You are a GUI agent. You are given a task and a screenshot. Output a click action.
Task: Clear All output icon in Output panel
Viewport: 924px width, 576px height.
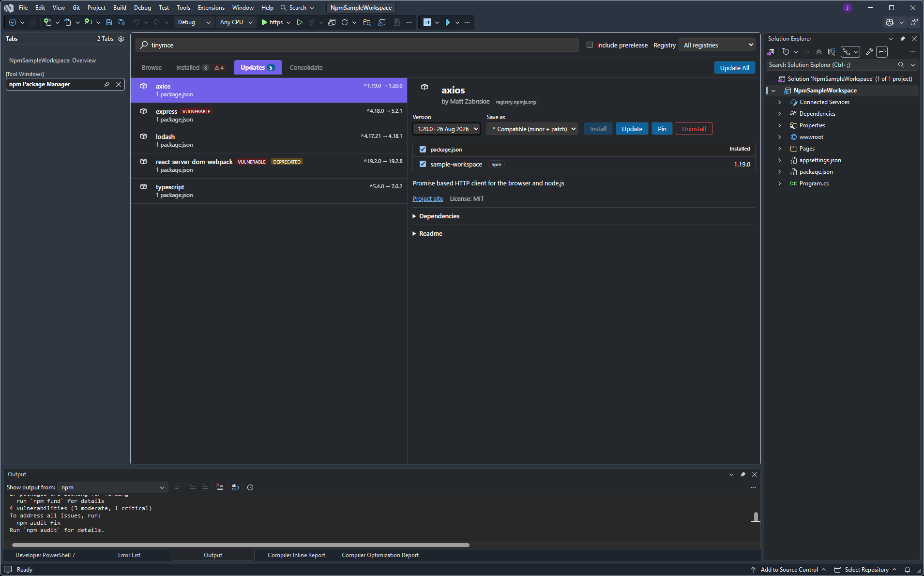220,487
